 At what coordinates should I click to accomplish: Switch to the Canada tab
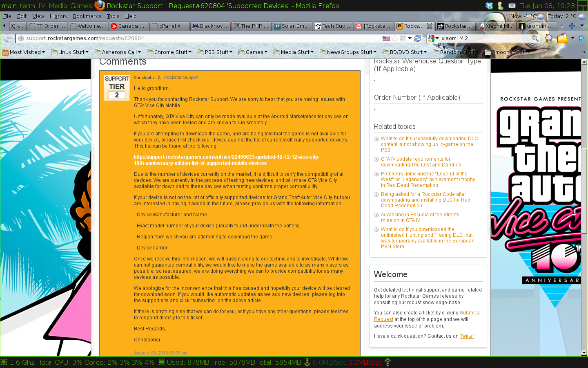pyautogui.click(x=129, y=26)
